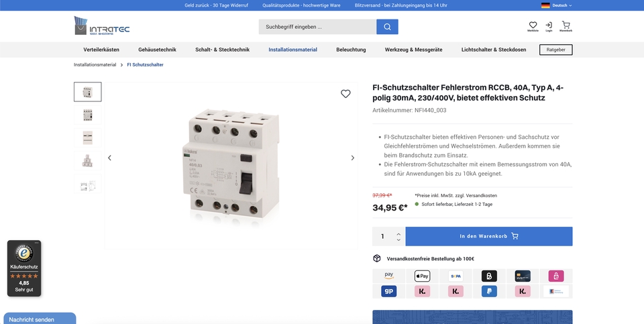Open the Werkzeug & Messgeräte menu
Image resolution: width=644 pixels, height=324 pixels.
coord(413,50)
